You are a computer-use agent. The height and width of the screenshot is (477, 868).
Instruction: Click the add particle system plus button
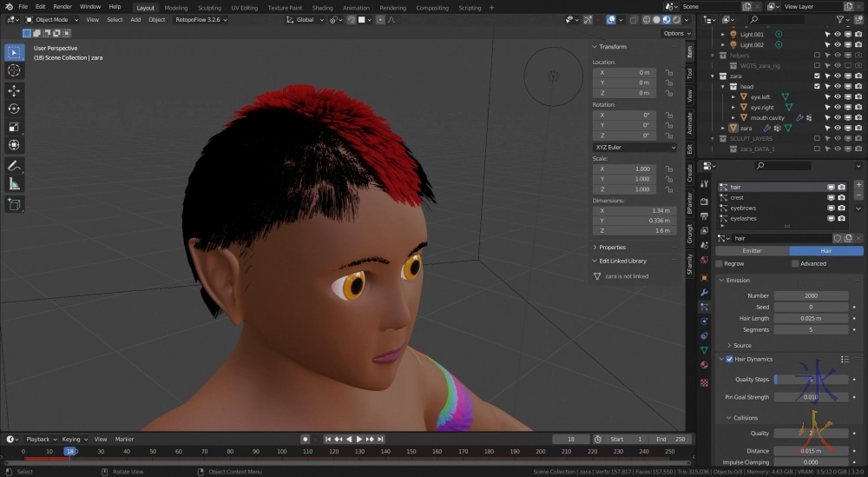(858, 185)
